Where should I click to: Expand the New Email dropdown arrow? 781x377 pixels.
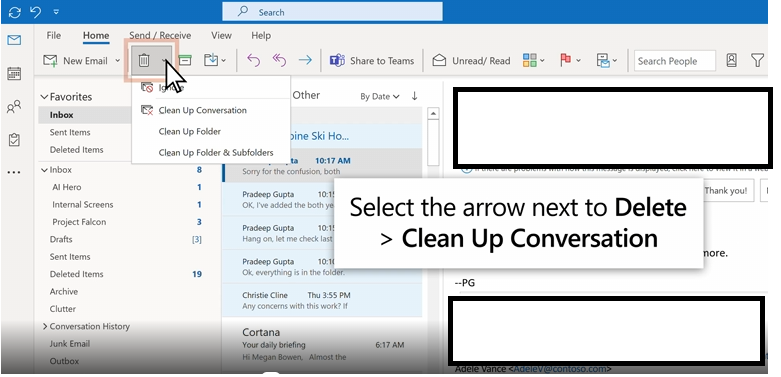118,61
